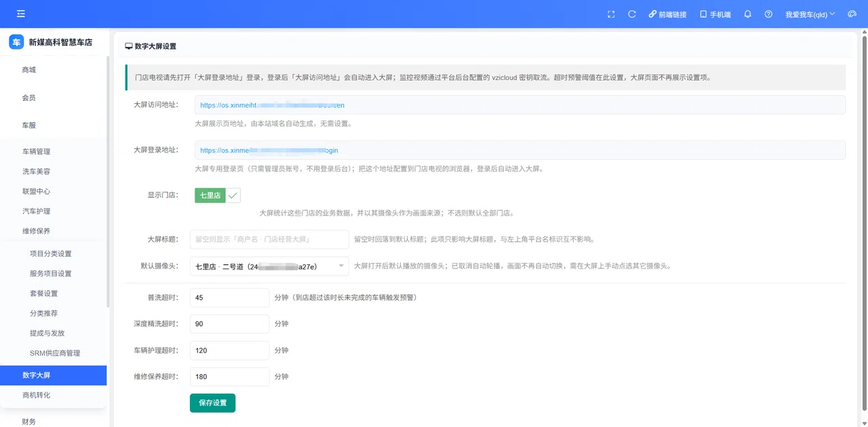The image size is (868, 427).
Task: Click the sidebar vertical scrollbar
Action: click(x=108, y=183)
